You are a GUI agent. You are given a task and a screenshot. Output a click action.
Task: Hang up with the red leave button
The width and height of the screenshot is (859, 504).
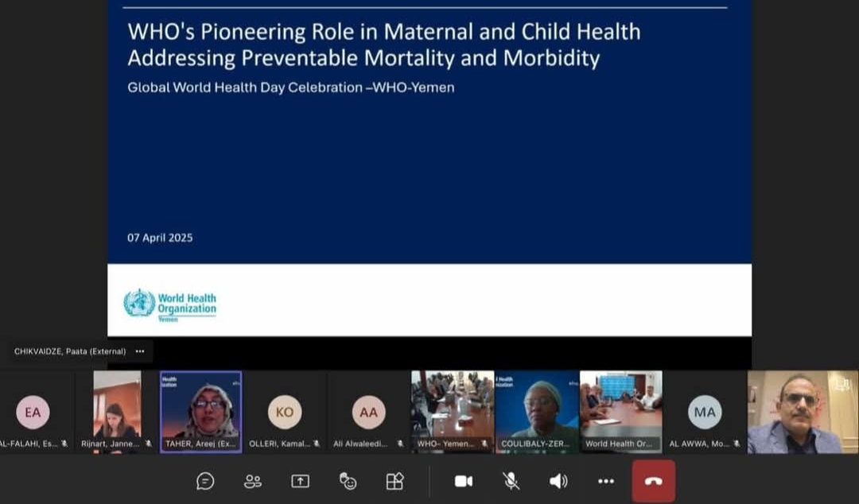coord(654,482)
